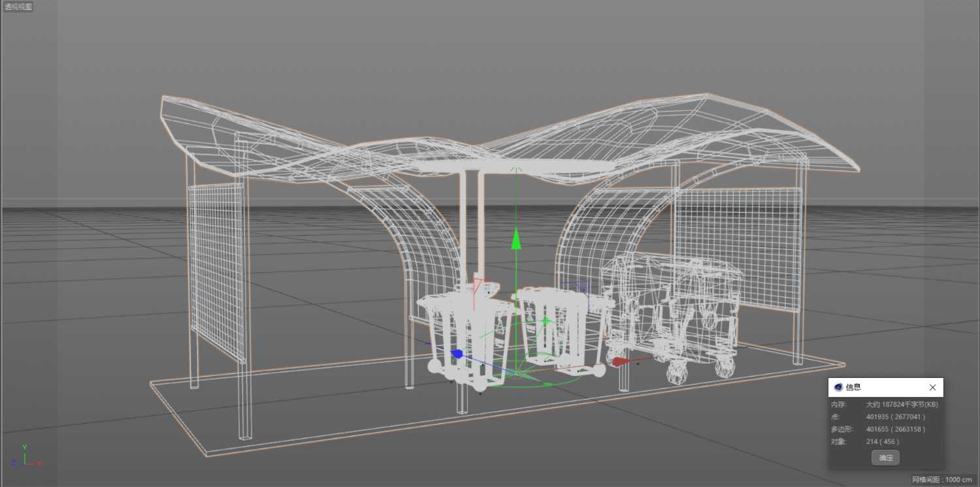The width and height of the screenshot is (980, 487).
Task: Click the 网格间距 : 1000 cm status text
Action: pos(942,480)
